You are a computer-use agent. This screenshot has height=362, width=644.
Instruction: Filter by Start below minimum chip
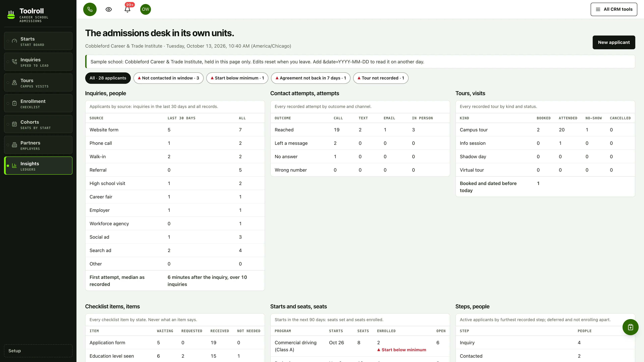point(237,78)
